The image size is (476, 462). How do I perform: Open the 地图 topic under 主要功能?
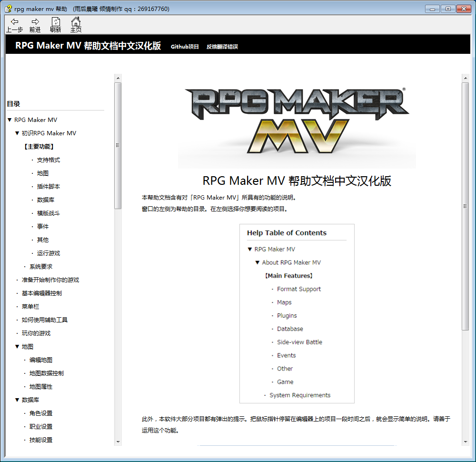(x=43, y=173)
